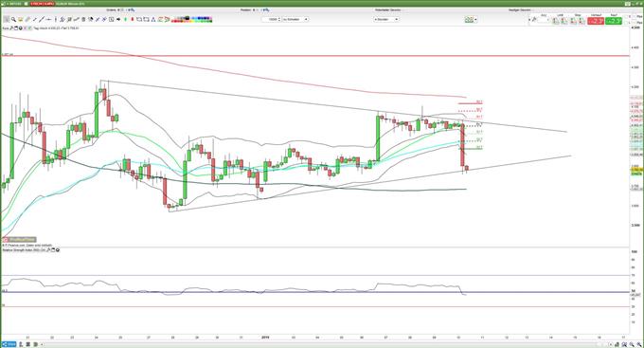The image size is (644, 348).
Task: Click the green Kauf buy button
Action: coord(613,21)
